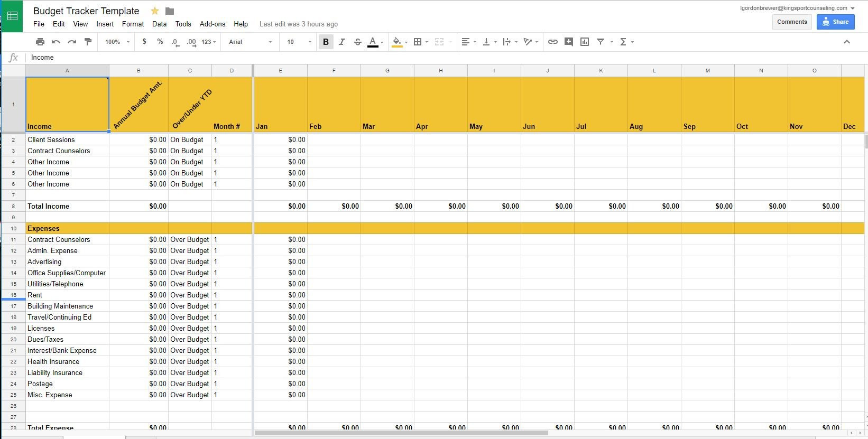Viewport: 868px width, 439px height.
Task: Open the Edit menu
Action: tap(59, 24)
